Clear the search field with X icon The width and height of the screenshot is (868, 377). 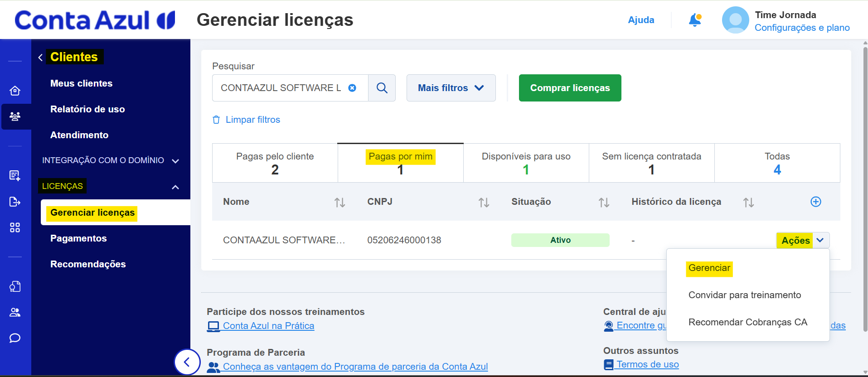pos(352,88)
